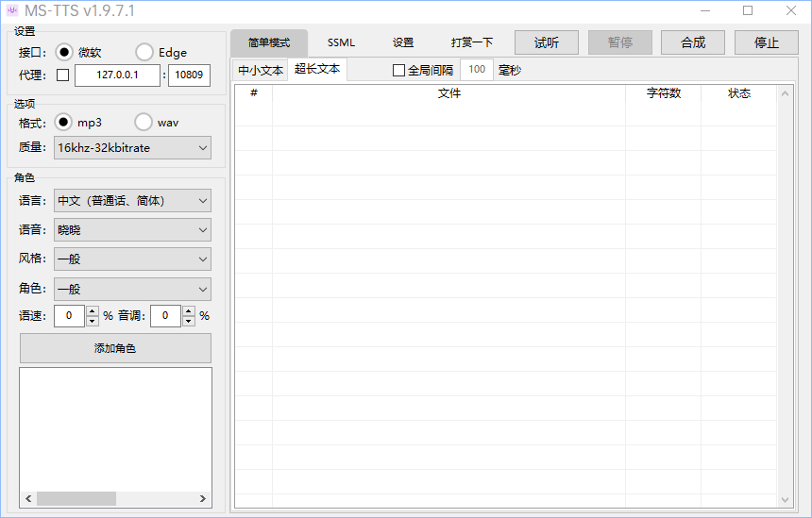Click the proxy IP field 127.0.0.1

point(118,75)
